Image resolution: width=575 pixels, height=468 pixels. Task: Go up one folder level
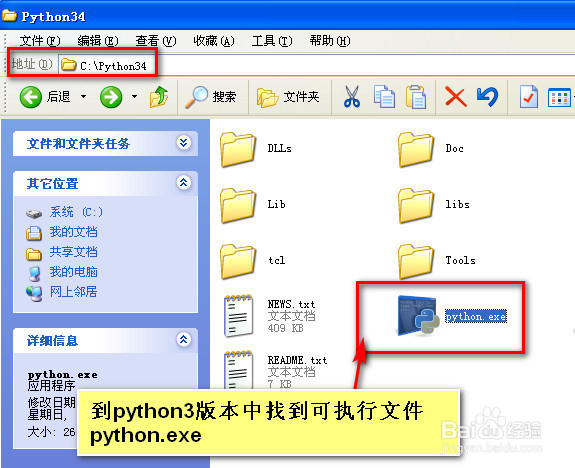point(159,97)
